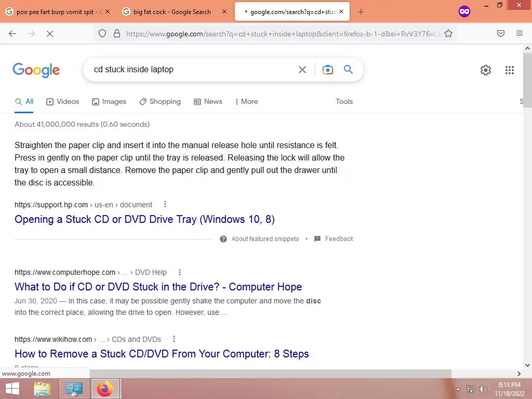Switch to Firefox on the taskbar
The image size is (532, 399).
(105, 389)
